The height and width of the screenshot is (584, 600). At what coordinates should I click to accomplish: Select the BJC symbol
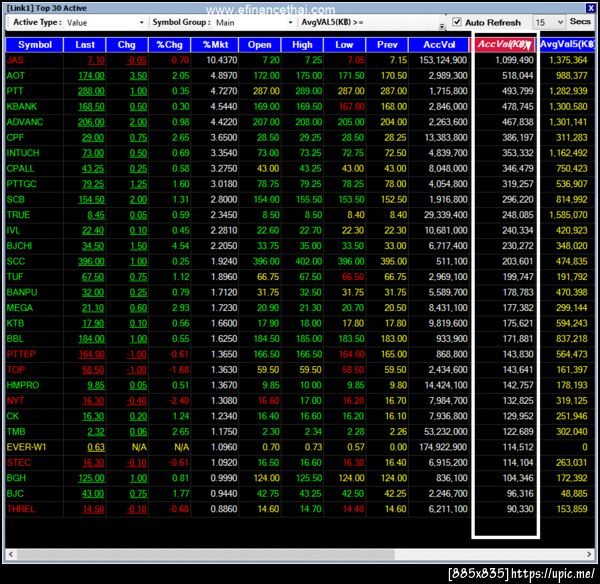tap(15, 493)
